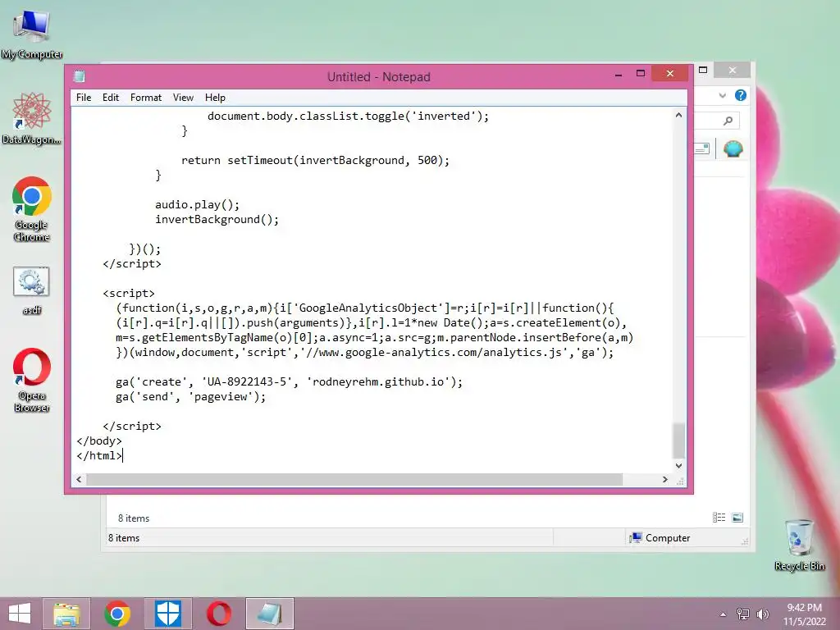The height and width of the screenshot is (630, 840).
Task: Click the vertical scrollbar thumb
Action: (678, 441)
